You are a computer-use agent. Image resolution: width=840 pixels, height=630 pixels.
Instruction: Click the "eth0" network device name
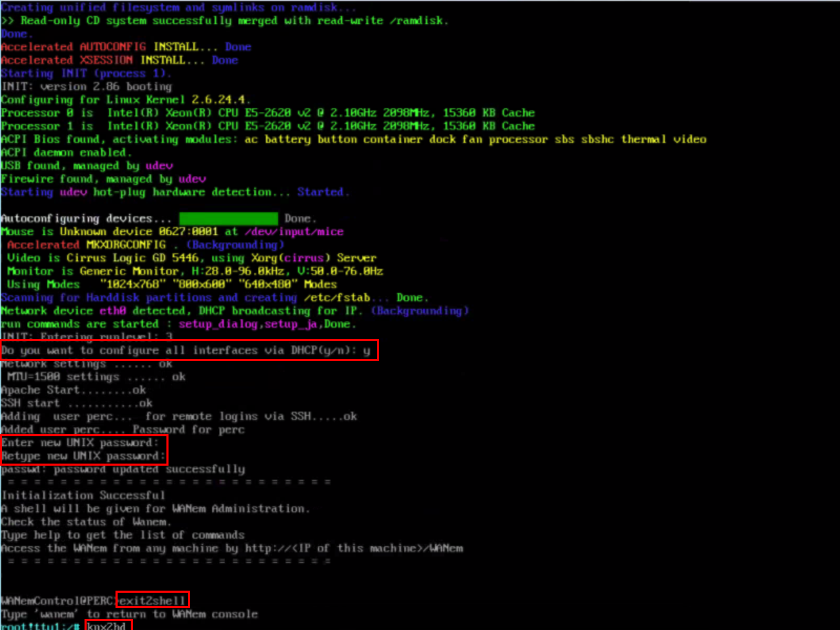click(x=113, y=311)
